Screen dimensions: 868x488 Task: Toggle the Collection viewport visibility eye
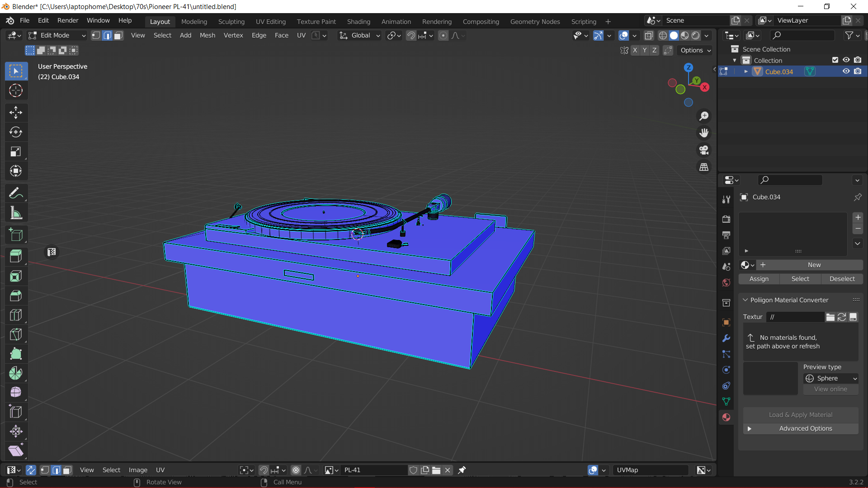(846, 60)
